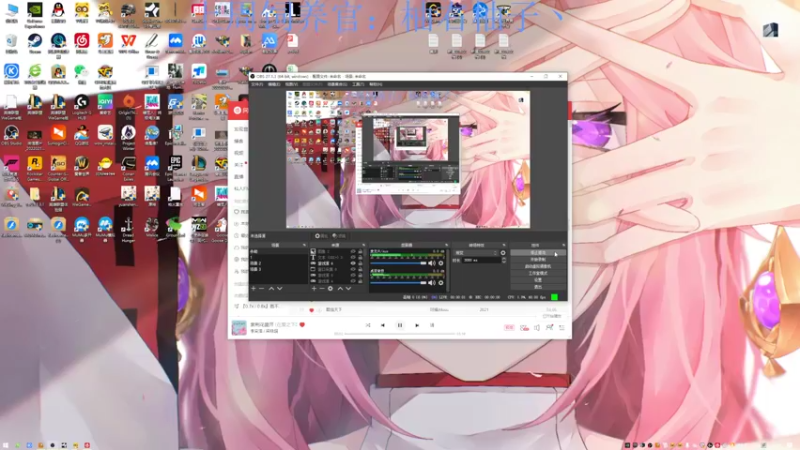Click the top streaming button in Controls
This screenshot has width=800, height=450.
pos(538,253)
